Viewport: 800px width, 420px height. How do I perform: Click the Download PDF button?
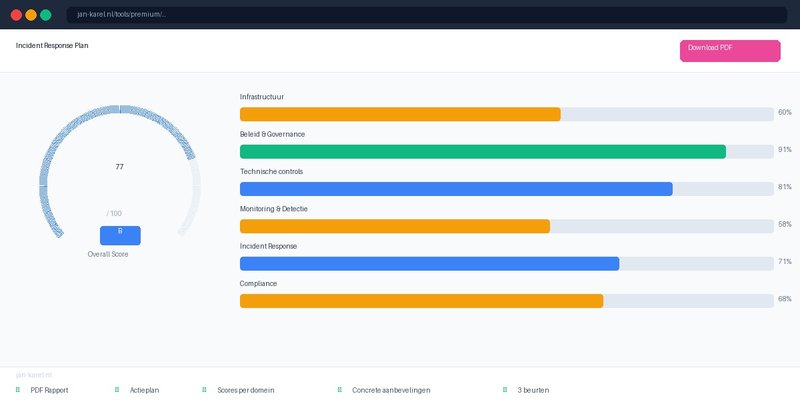point(730,51)
